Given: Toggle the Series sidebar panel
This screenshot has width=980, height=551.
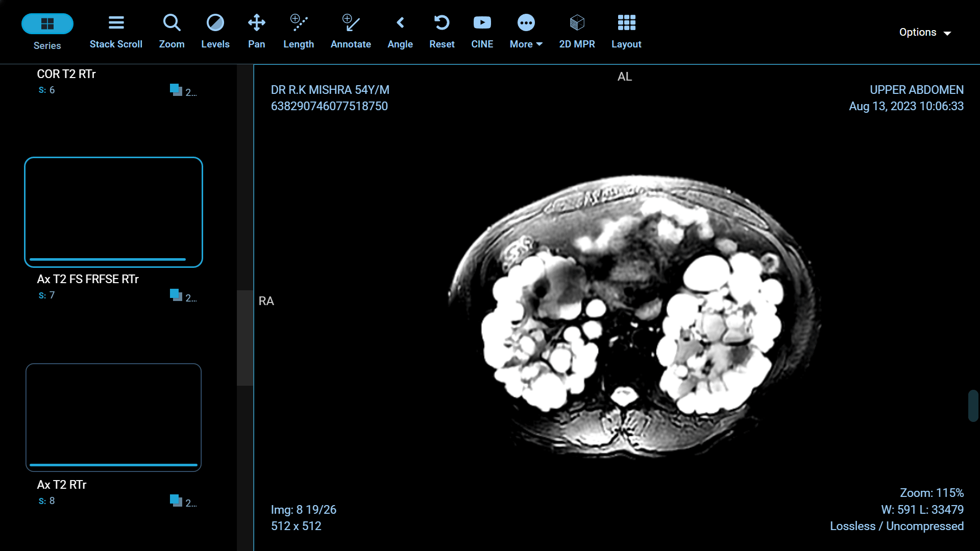Looking at the screenshot, I should [x=47, y=31].
